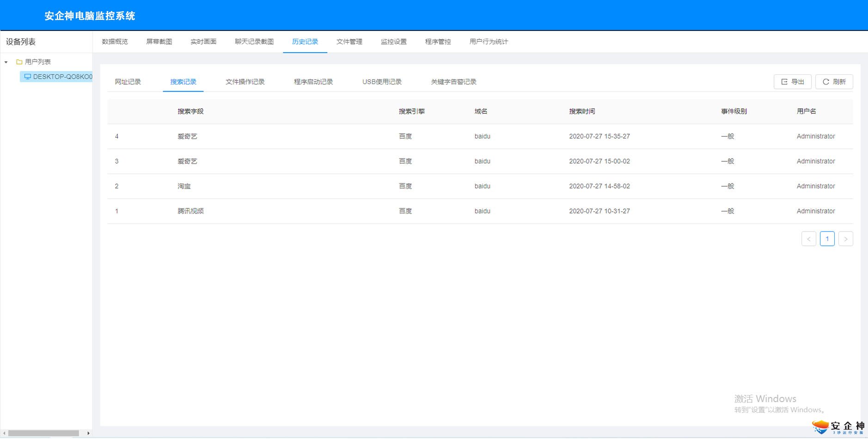Select page 1 in pagination
The width and height of the screenshot is (868, 439).
tap(827, 239)
